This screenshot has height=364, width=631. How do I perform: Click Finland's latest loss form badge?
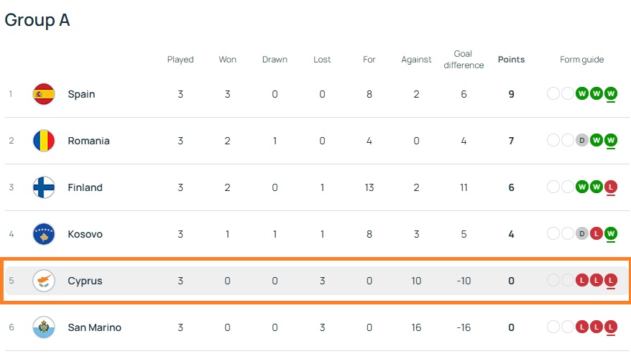tap(611, 187)
